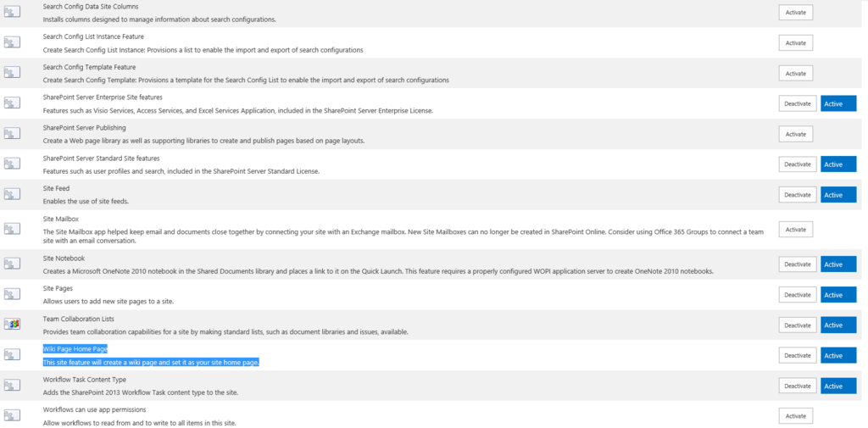Activate Workflows can use app permissions
Screen dimensions: 868x428
pos(795,416)
